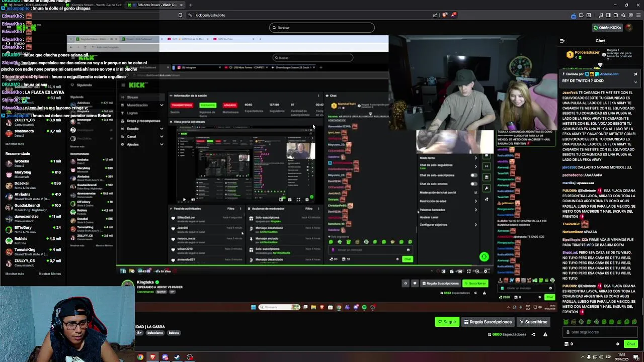This screenshot has width=644, height=362.
Task: Follow EsBebote with the green Seguir button
Action: tap(447, 322)
